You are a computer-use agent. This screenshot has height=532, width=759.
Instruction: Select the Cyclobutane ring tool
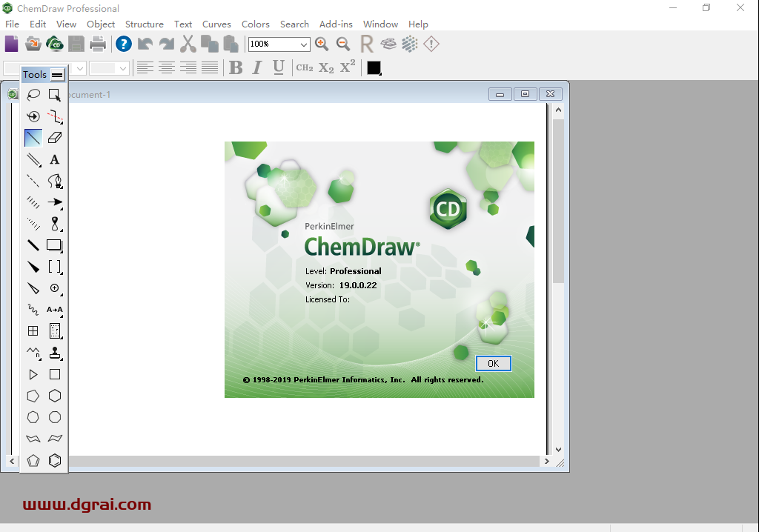55,374
